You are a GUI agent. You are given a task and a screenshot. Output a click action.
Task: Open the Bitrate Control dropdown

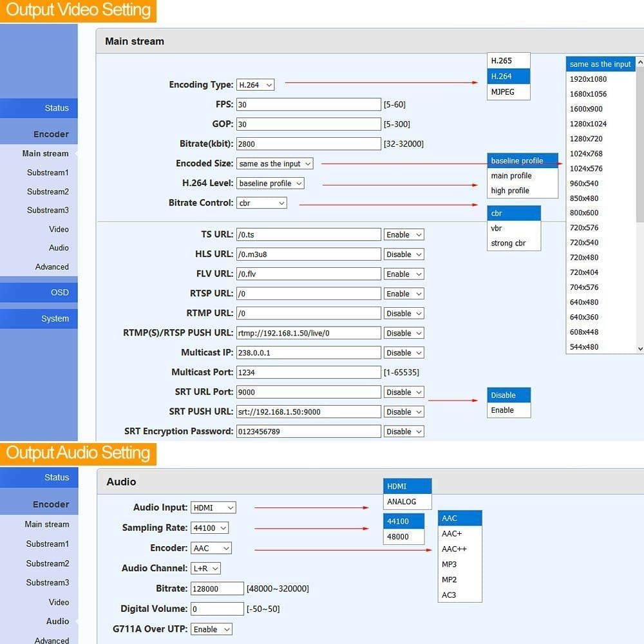[261, 203]
